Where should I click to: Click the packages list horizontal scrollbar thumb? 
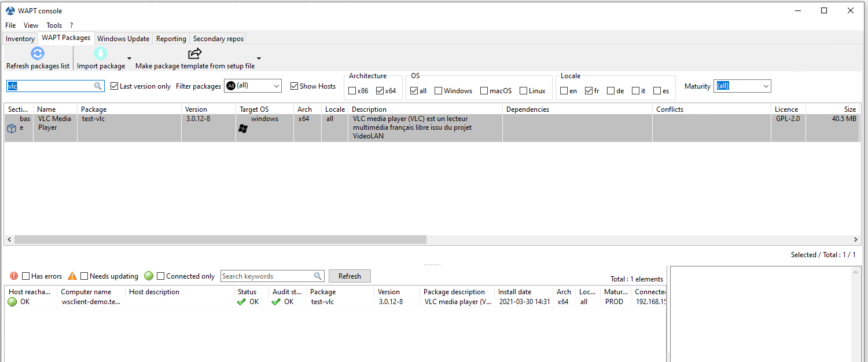click(220, 240)
